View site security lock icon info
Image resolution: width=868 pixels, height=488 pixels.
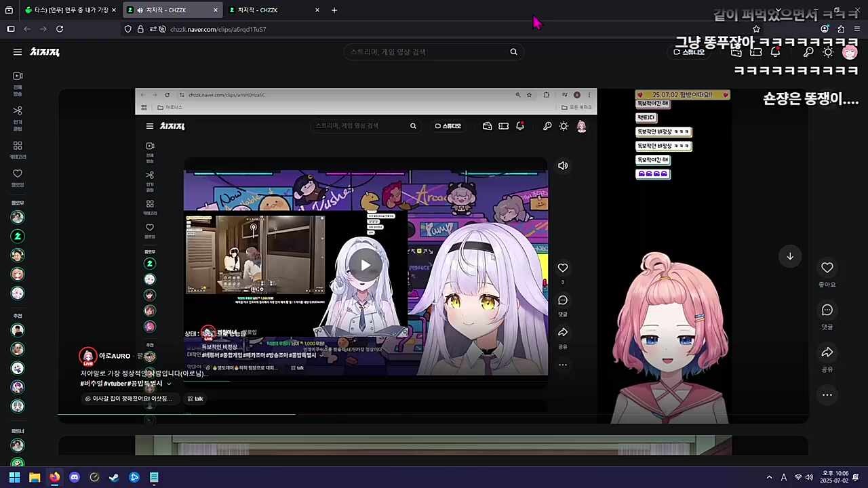(140, 29)
